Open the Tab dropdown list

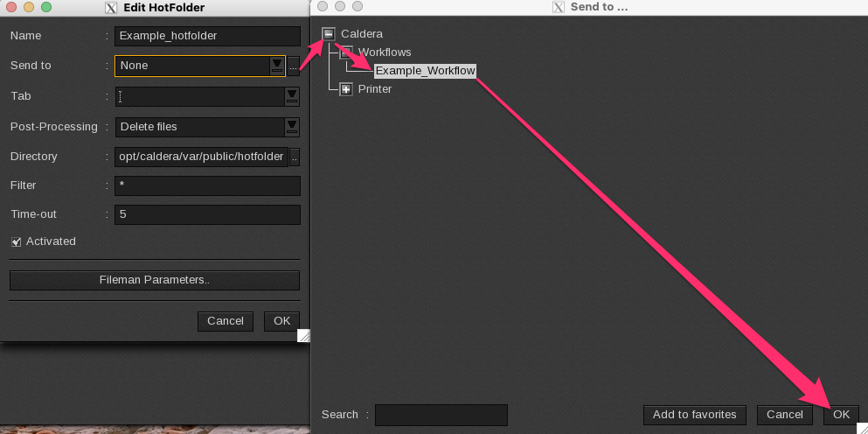tap(292, 96)
